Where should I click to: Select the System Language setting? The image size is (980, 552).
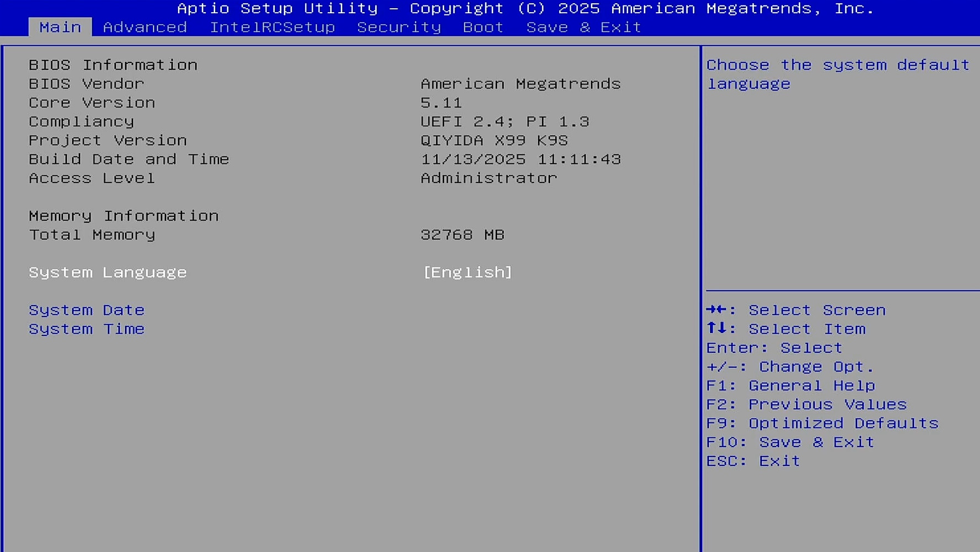point(108,272)
